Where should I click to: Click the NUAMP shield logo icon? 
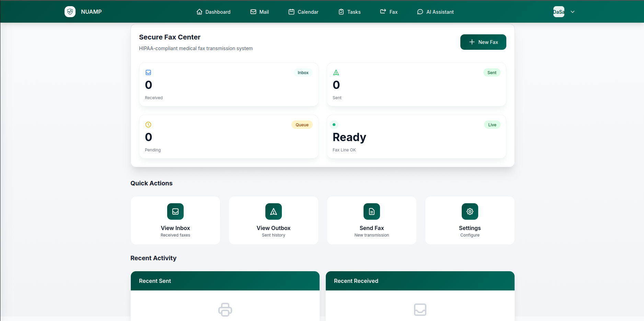70,12
